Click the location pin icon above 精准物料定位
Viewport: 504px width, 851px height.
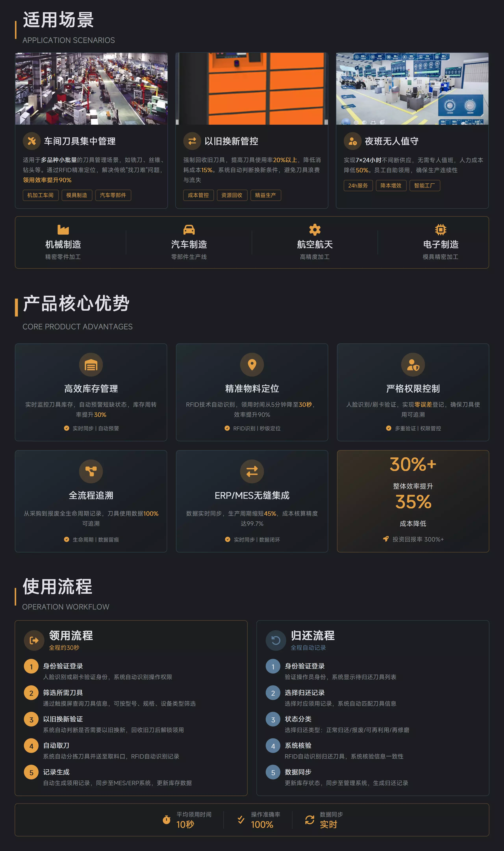pos(252,365)
